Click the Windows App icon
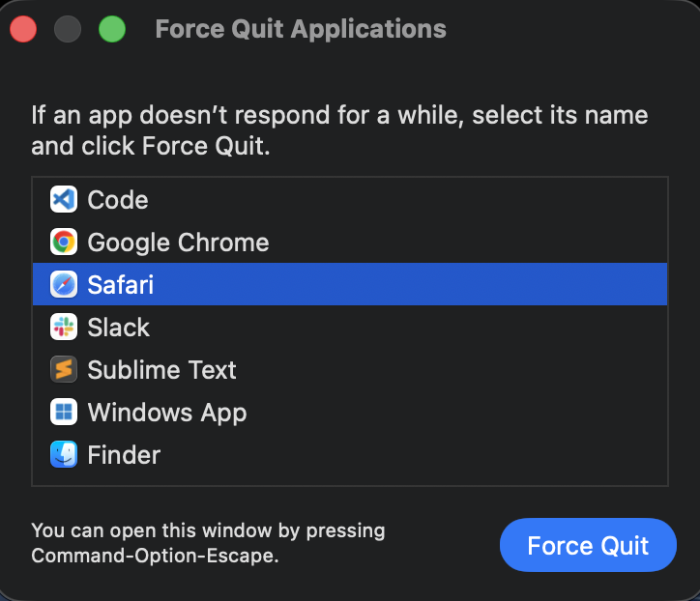Screen dimensions: 700x601 pyautogui.click(x=64, y=413)
